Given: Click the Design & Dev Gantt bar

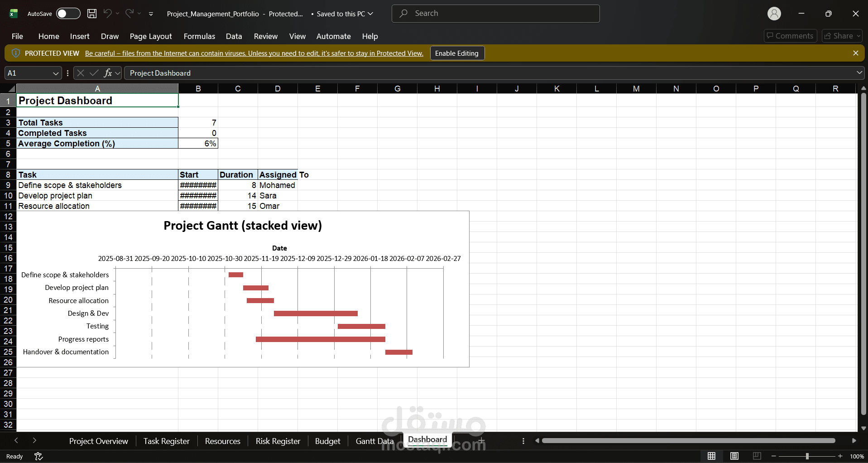Looking at the screenshot, I should pyautogui.click(x=316, y=313).
